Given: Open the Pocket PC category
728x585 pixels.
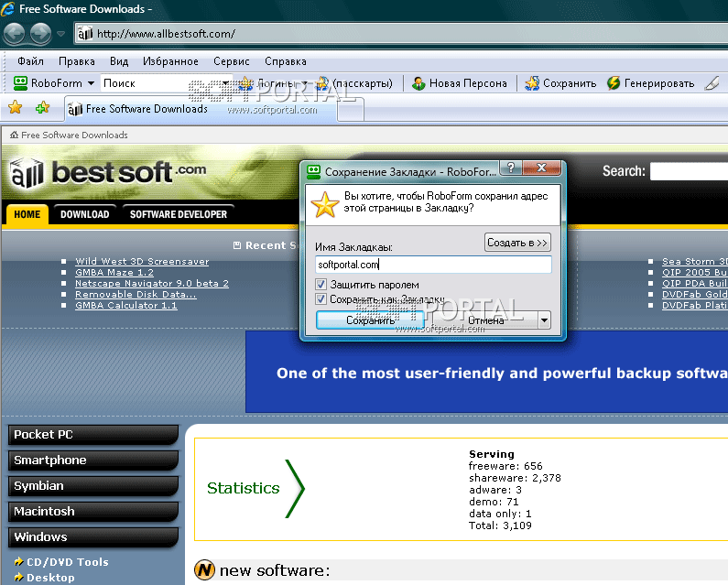Looking at the screenshot, I should click(x=93, y=435).
